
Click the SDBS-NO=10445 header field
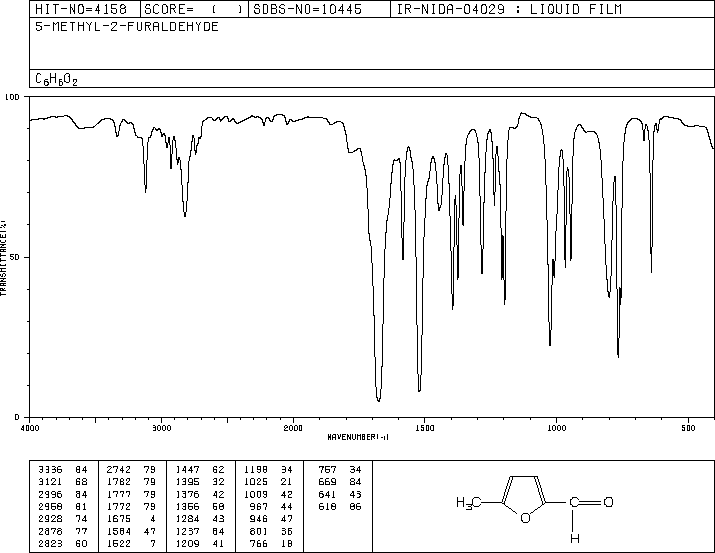319,9
